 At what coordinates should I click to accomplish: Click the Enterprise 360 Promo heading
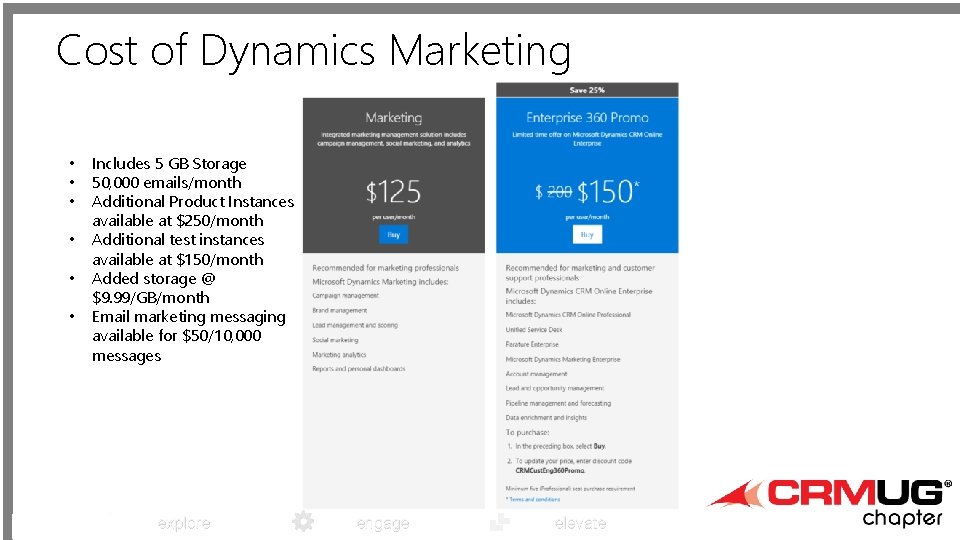pos(587,117)
